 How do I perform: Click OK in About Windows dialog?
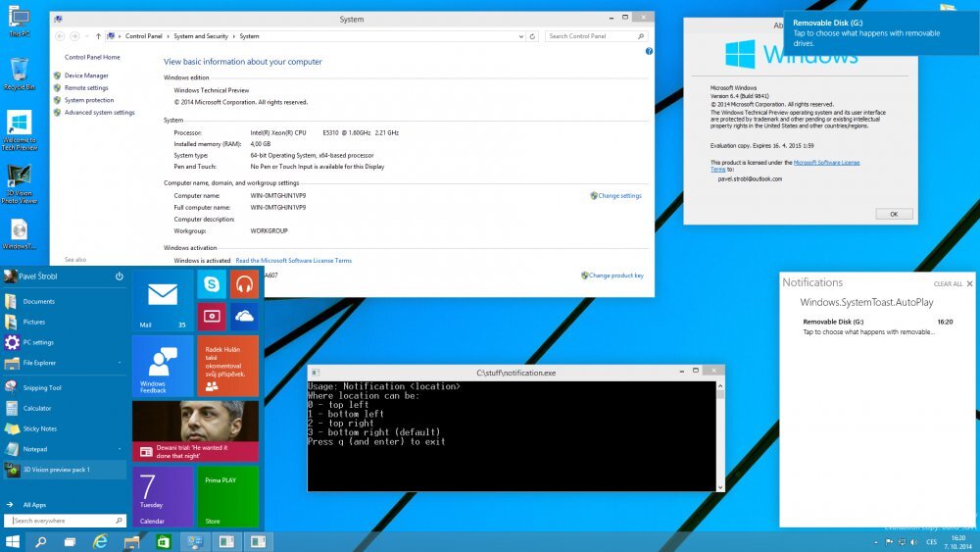894,214
